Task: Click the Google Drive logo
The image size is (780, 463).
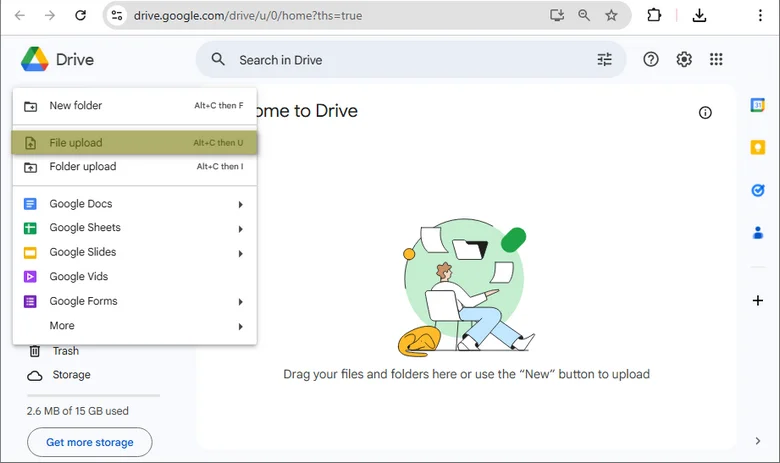Action: [35, 59]
